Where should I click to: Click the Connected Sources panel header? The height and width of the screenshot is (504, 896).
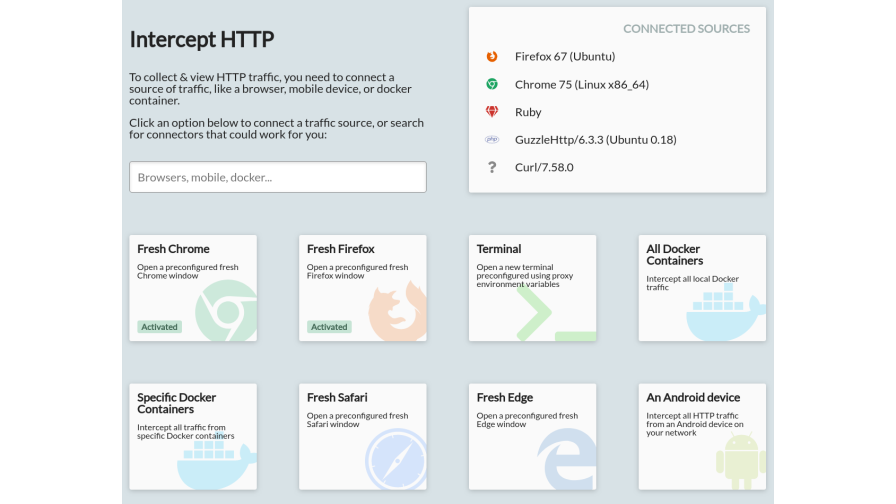tap(686, 29)
